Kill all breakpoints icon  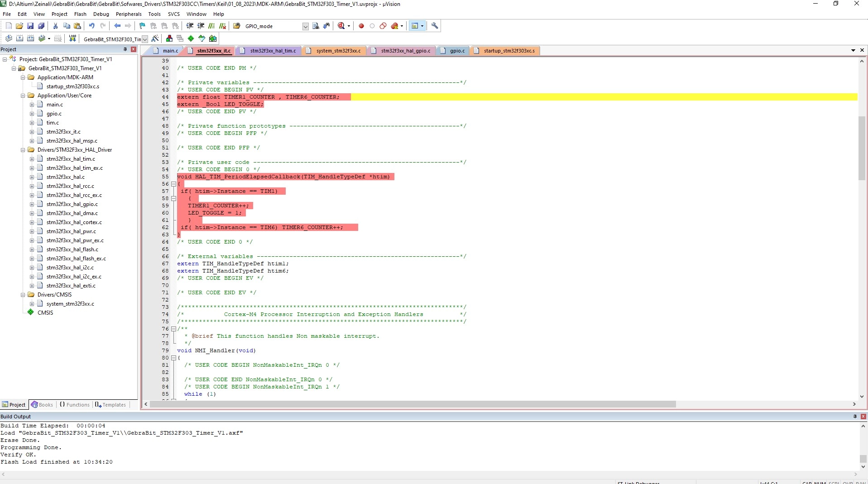(395, 26)
